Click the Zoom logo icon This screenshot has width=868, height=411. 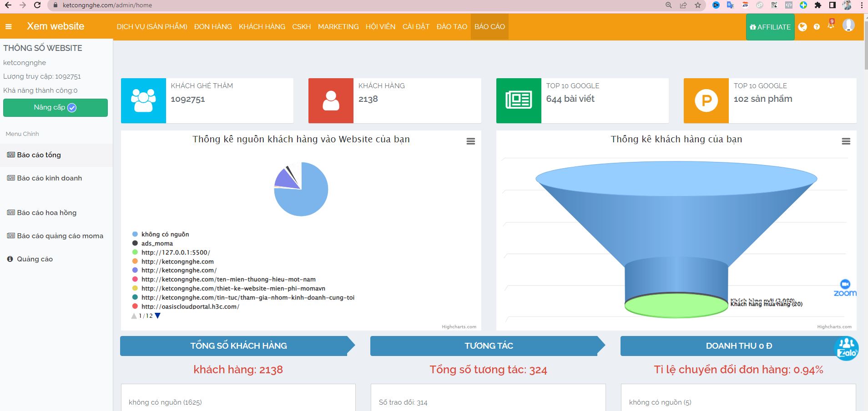pos(845,288)
